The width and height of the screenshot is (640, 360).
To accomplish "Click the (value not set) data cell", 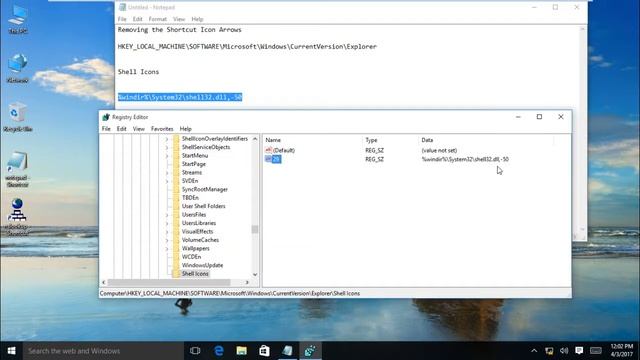I will (439, 150).
